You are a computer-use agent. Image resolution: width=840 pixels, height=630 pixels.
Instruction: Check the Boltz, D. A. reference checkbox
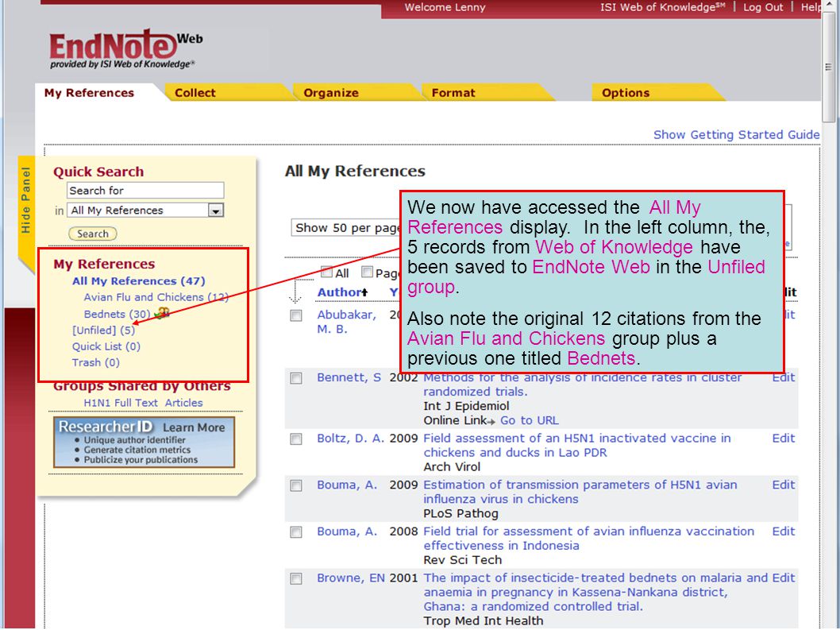[x=295, y=439]
